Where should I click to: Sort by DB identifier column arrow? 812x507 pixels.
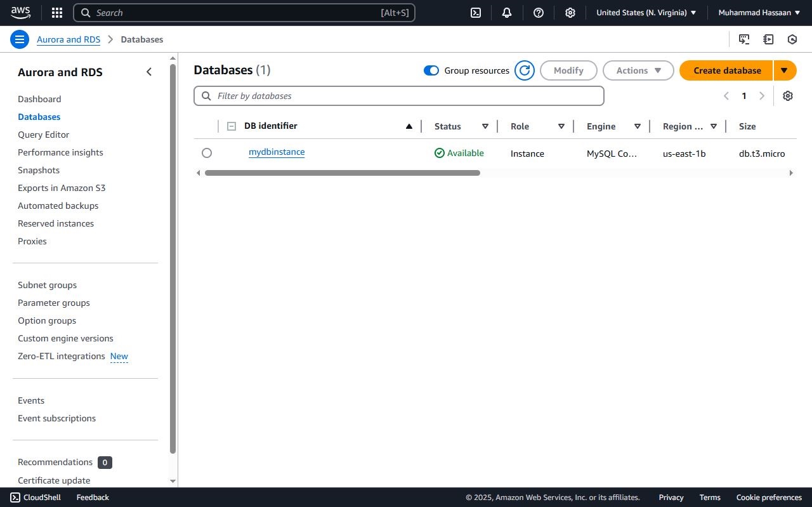coord(409,126)
